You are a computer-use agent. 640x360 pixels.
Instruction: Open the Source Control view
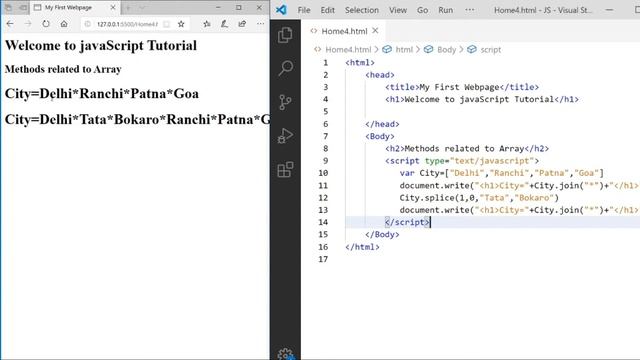(285, 102)
